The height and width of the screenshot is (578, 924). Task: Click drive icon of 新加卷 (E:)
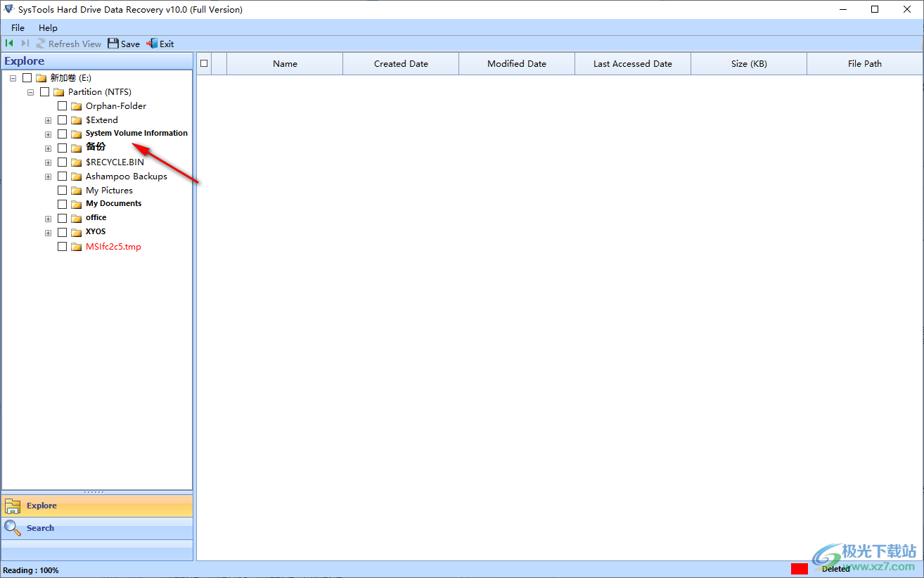(x=41, y=78)
